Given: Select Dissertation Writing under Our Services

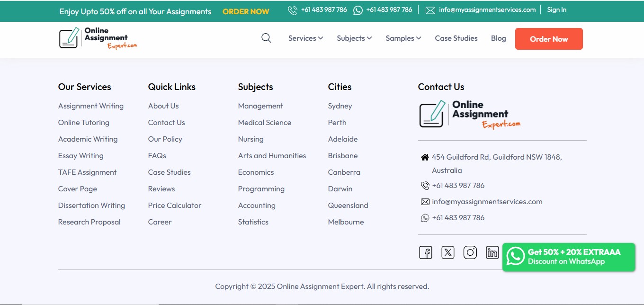Looking at the screenshot, I should pyautogui.click(x=91, y=206).
